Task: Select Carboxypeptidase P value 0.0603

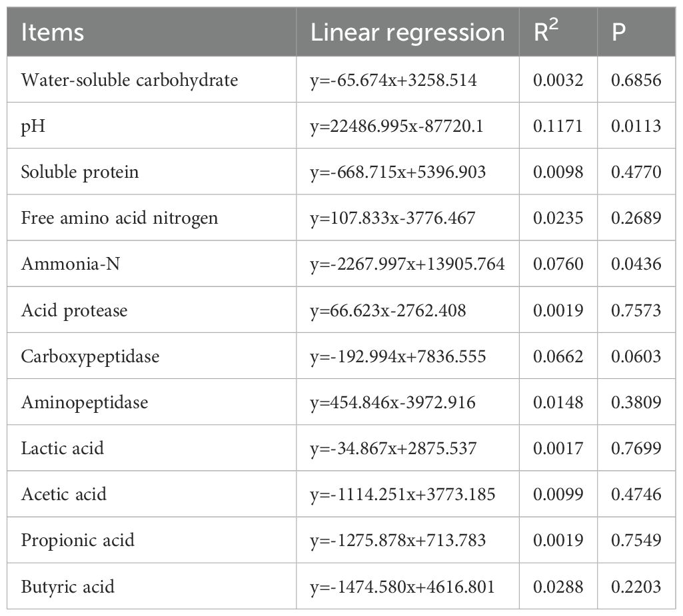Action: [636, 356]
